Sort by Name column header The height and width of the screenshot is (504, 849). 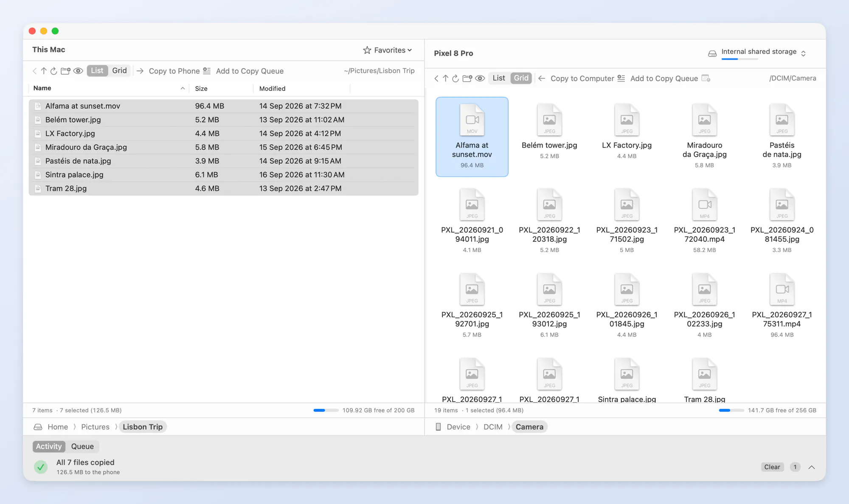click(x=109, y=88)
